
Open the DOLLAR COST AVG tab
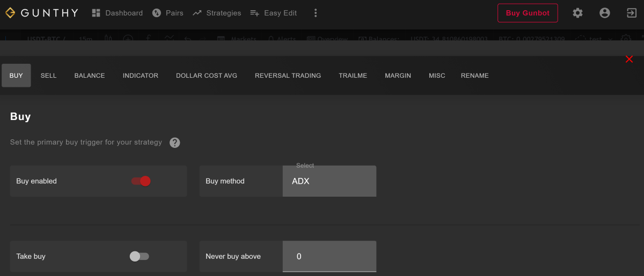pos(207,76)
